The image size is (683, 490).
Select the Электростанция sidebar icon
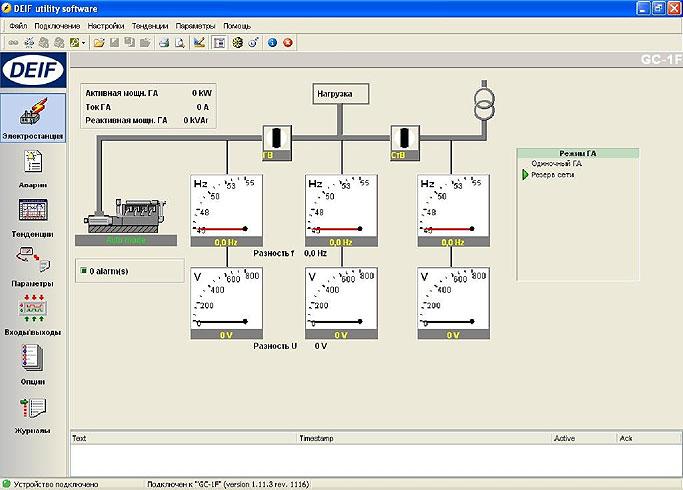33,118
